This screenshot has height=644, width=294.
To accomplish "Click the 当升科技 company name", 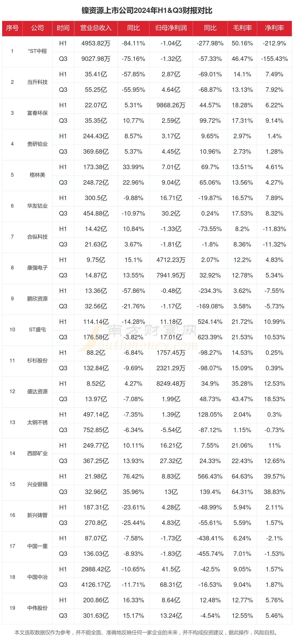I will coord(37,82).
